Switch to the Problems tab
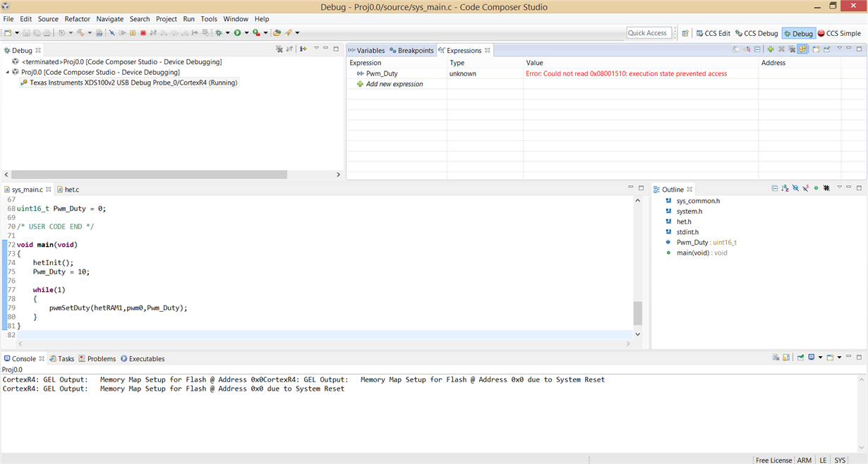The width and height of the screenshot is (868, 464). click(97, 358)
